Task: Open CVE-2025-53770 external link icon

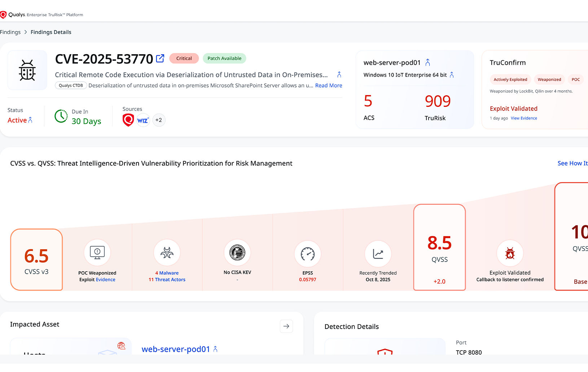Action: click(160, 59)
